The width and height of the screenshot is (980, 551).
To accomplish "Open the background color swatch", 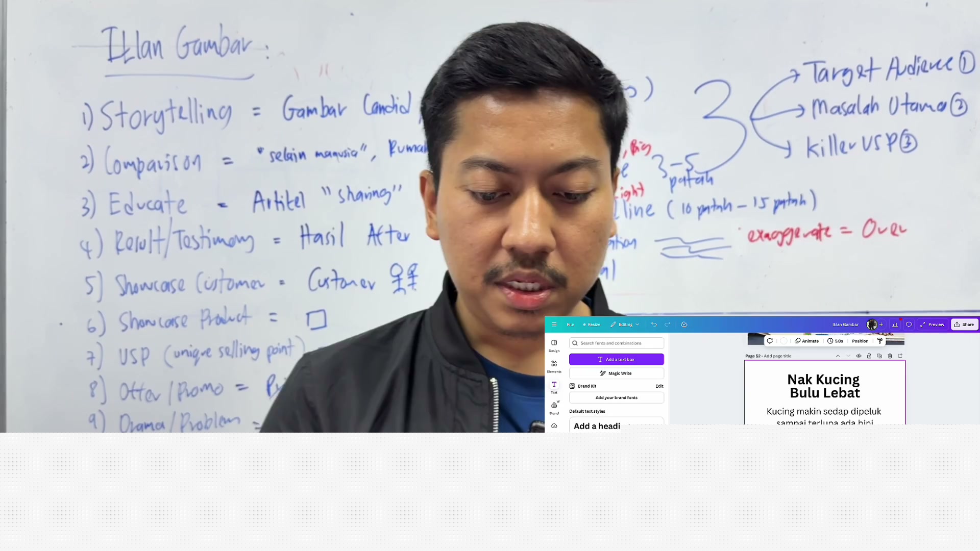I will coord(784,341).
